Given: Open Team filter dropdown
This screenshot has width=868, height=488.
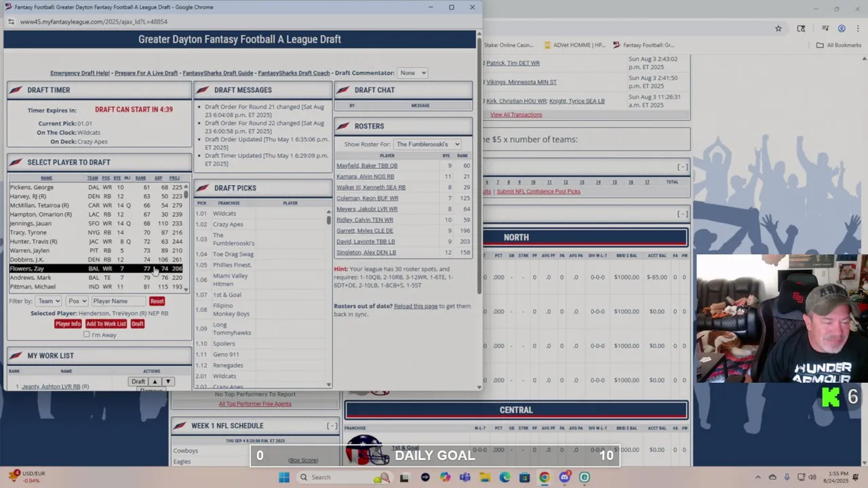Looking at the screenshot, I should (49, 301).
